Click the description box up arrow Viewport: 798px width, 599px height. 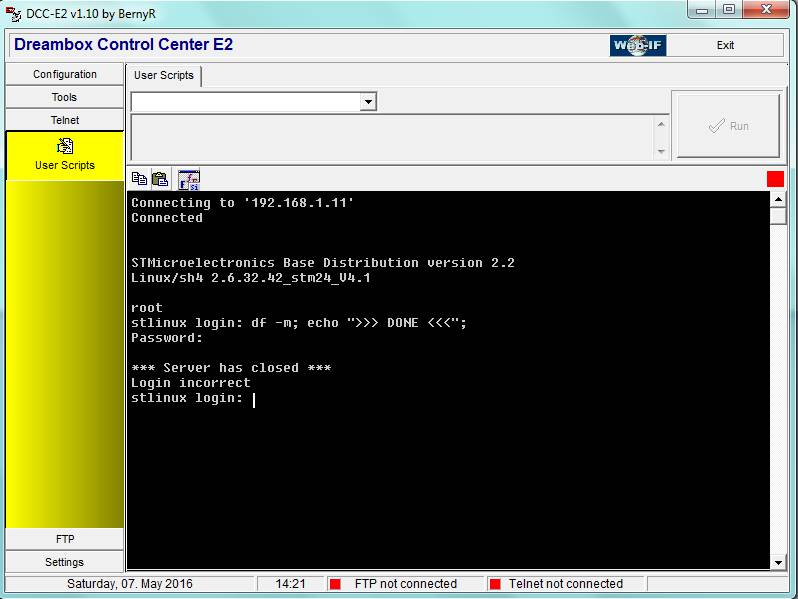click(x=661, y=125)
